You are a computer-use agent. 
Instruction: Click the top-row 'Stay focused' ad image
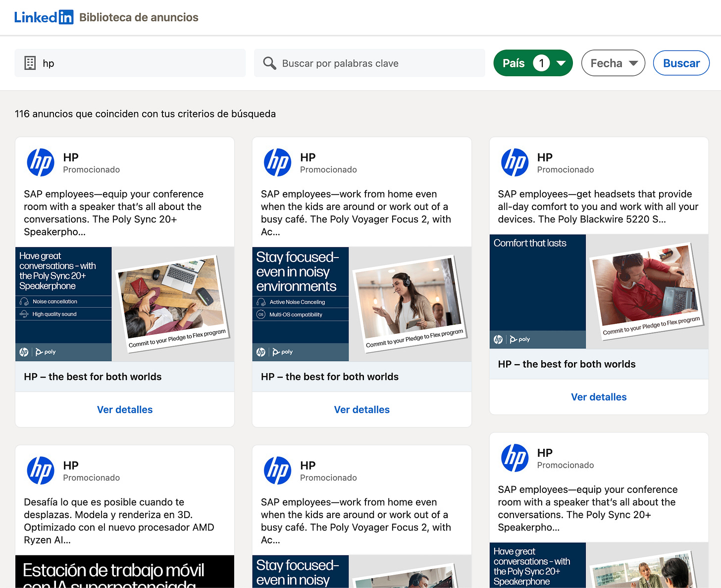pyautogui.click(x=362, y=304)
